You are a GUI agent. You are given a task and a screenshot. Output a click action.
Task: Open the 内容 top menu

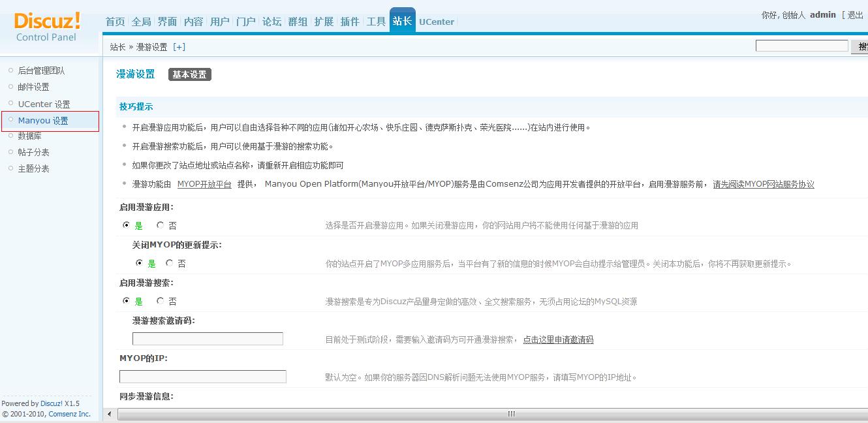[194, 22]
